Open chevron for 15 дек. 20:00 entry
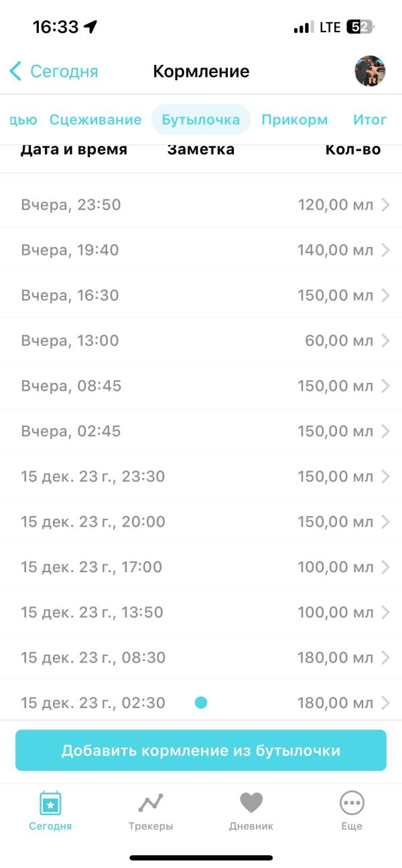Viewport: 402px width, 868px height. point(385,522)
